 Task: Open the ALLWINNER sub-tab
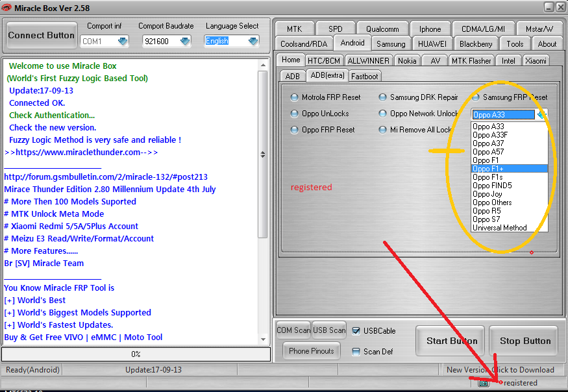pyautogui.click(x=369, y=61)
